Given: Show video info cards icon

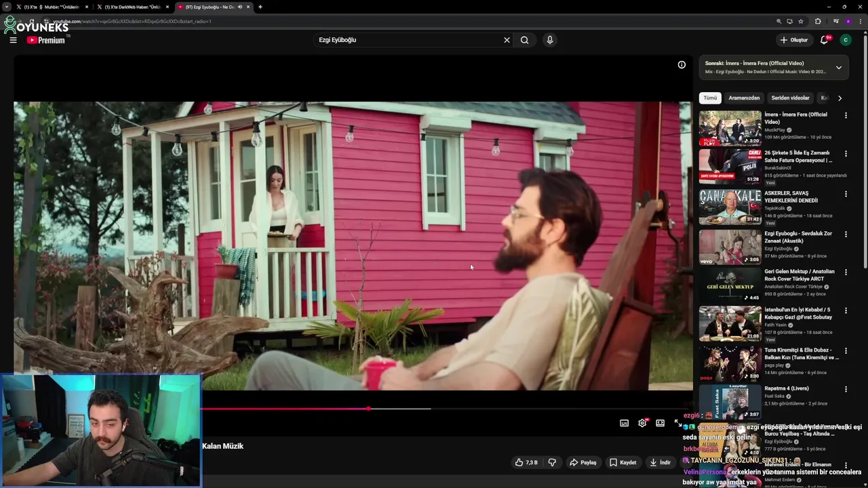Looking at the screenshot, I should tap(682, 65).
